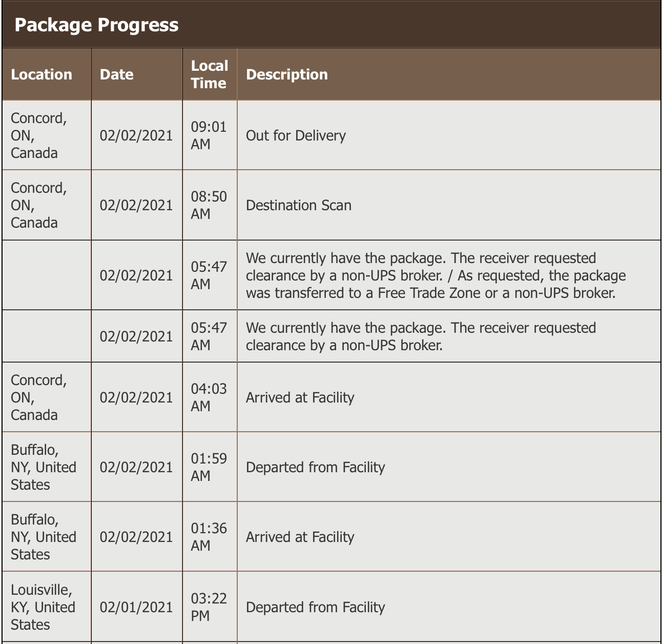Click the 03:22 PM time cell
Image resolution: width=663 pixels, height=644 pixels.
click(x=209, y=607)
